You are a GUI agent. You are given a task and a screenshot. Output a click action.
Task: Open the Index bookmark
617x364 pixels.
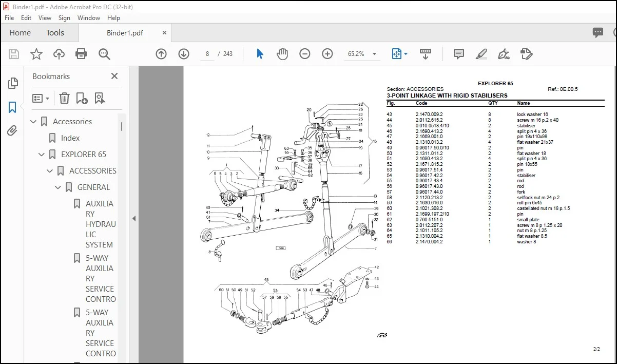pos(70,138)
